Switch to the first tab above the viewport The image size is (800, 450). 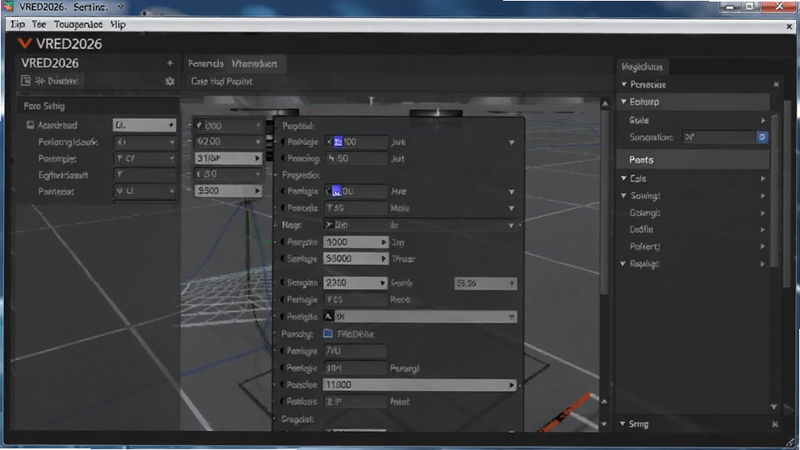[206, 64]
